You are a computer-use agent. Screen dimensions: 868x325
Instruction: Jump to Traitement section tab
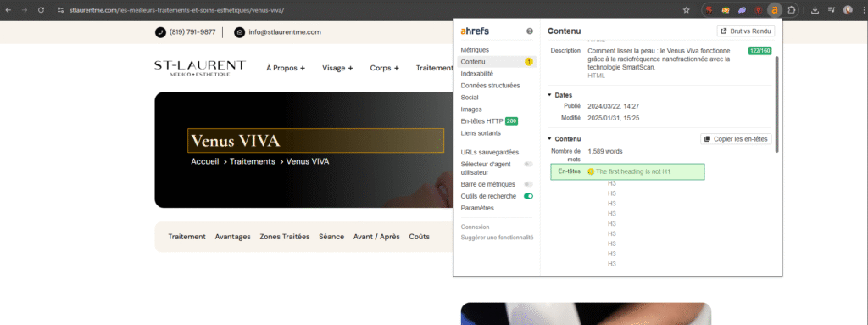point(187,237)
